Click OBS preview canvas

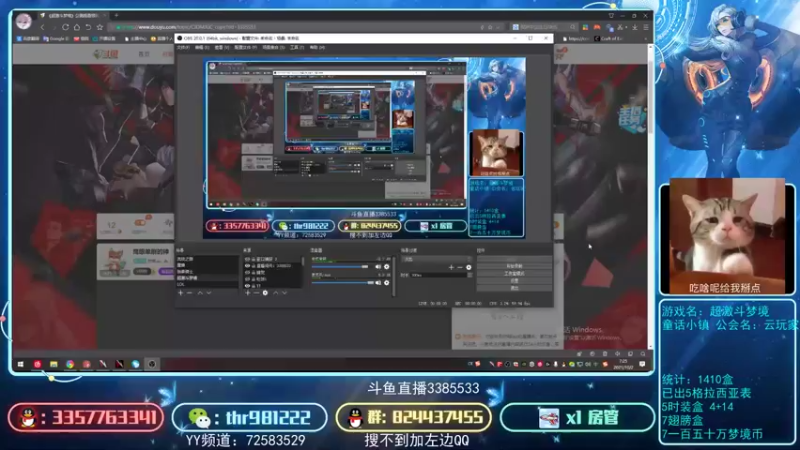point(364,149)
